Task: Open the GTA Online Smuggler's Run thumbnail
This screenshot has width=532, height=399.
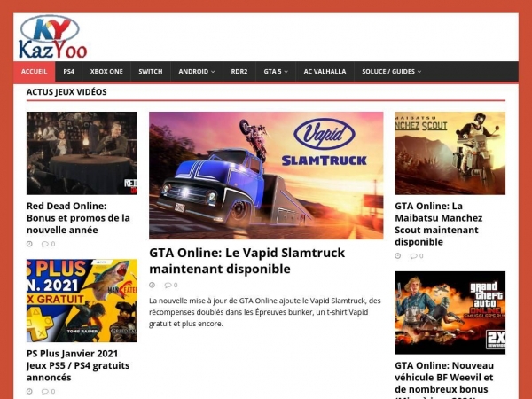Action: tap(450, 312)
